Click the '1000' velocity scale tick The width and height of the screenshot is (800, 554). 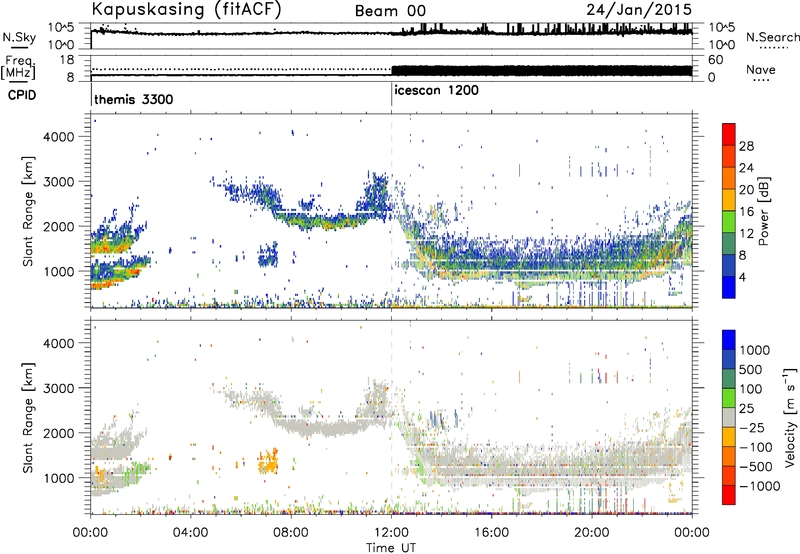[x=755, y=350]
